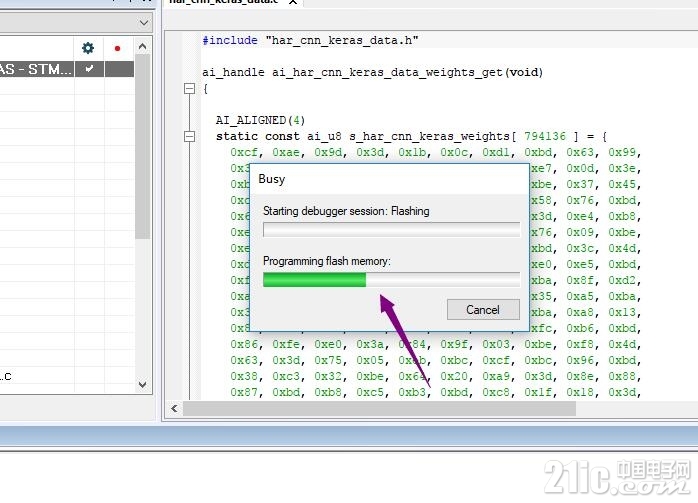This screenshot has width=698, height=503.
Task: Close the har_cnn_keras_data.c editor tab
Action: tap(293, 2)
